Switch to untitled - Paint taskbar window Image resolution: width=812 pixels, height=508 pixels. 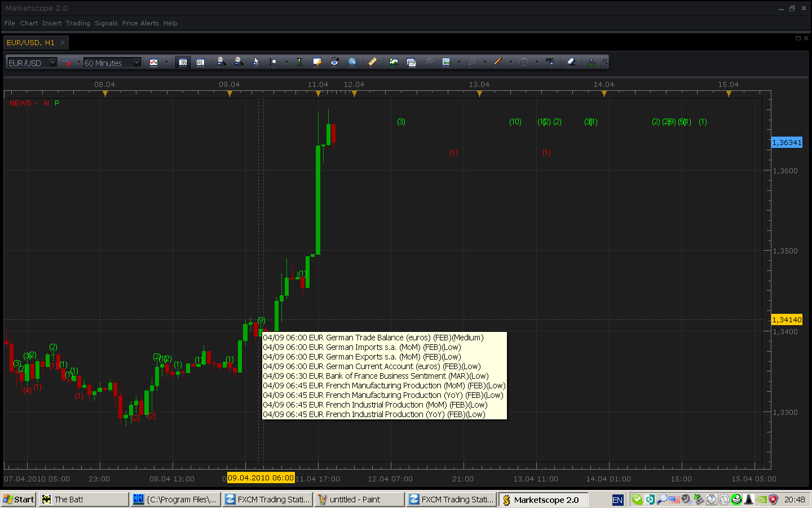[359, 500]
